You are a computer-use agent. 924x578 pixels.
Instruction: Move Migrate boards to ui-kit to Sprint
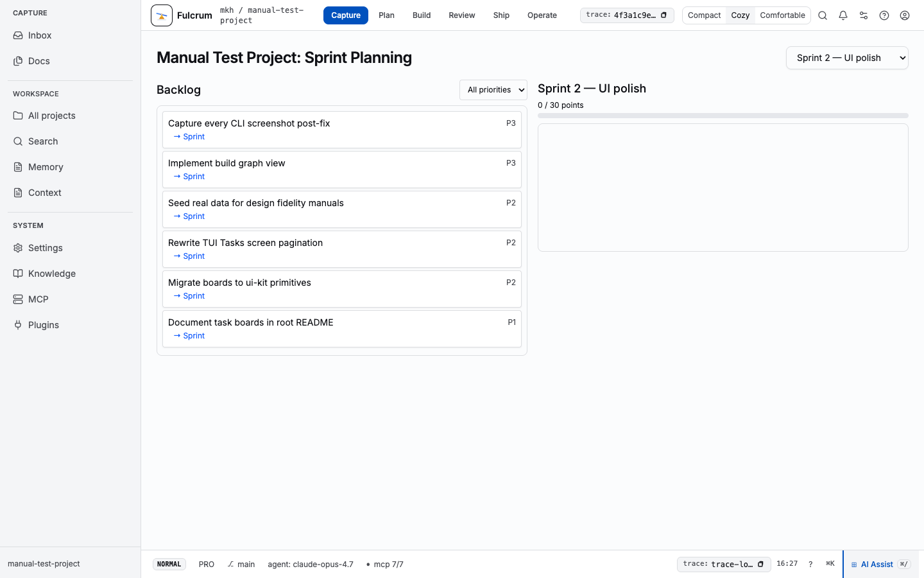point(189,296)
